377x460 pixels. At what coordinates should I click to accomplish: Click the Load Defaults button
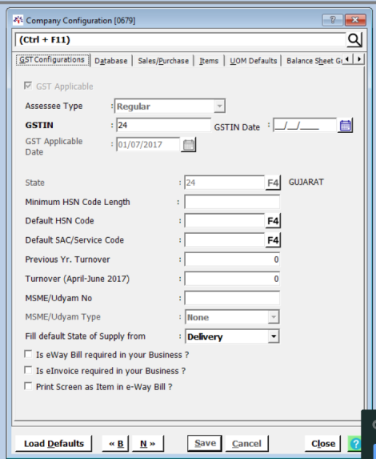click(54, 444)
